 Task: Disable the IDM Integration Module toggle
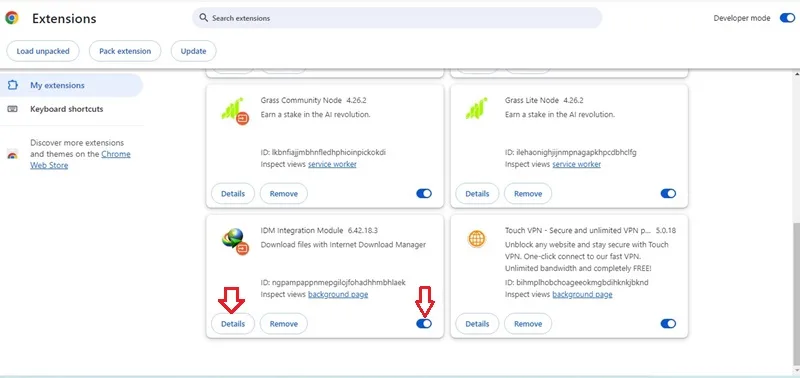coord(423,323)
